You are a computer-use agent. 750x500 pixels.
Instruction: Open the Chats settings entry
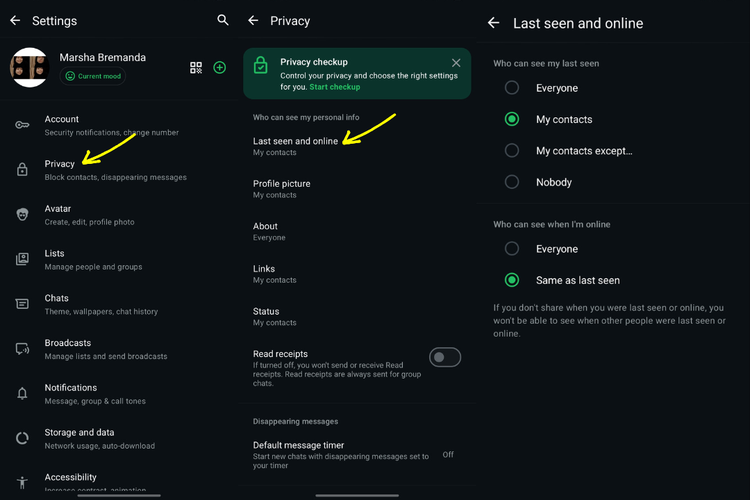(119, 304)
